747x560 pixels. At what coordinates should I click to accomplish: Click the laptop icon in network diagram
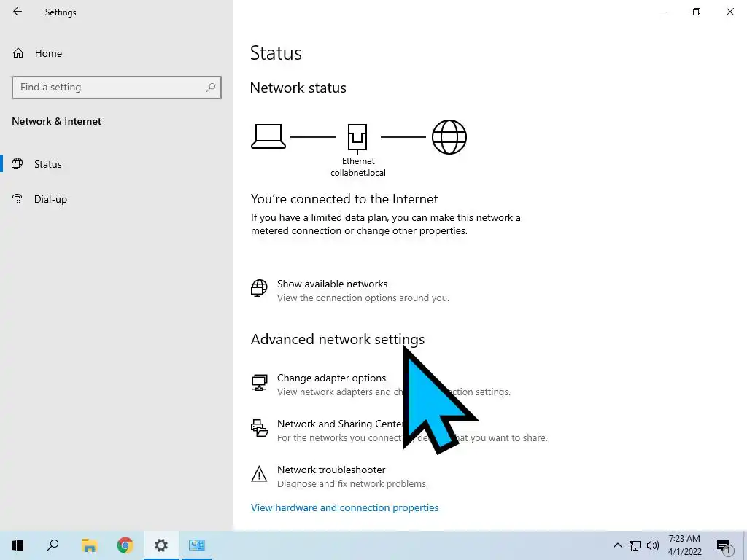point(268,136)
